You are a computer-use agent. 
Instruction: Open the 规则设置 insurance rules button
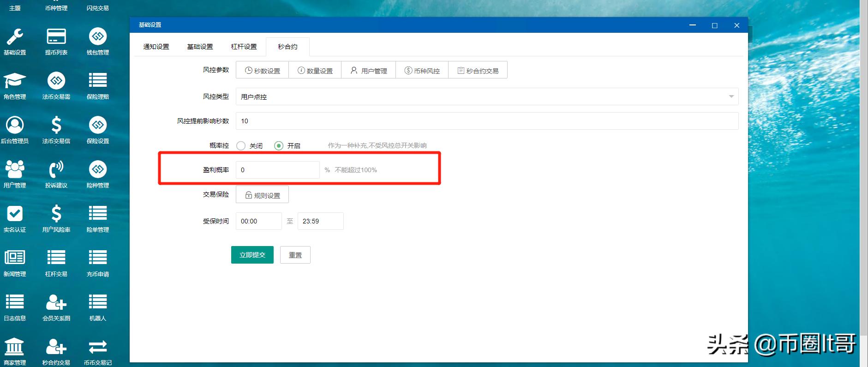262,194
